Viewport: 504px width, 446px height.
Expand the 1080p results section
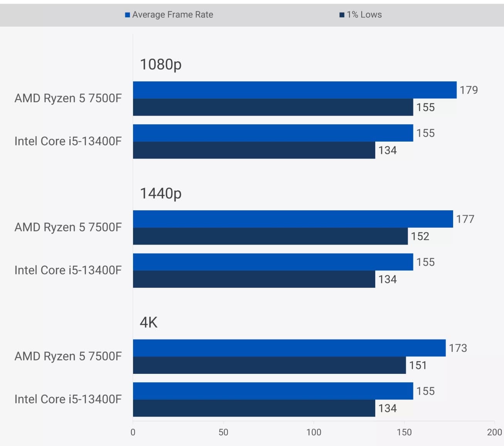[x=160, y=64]
